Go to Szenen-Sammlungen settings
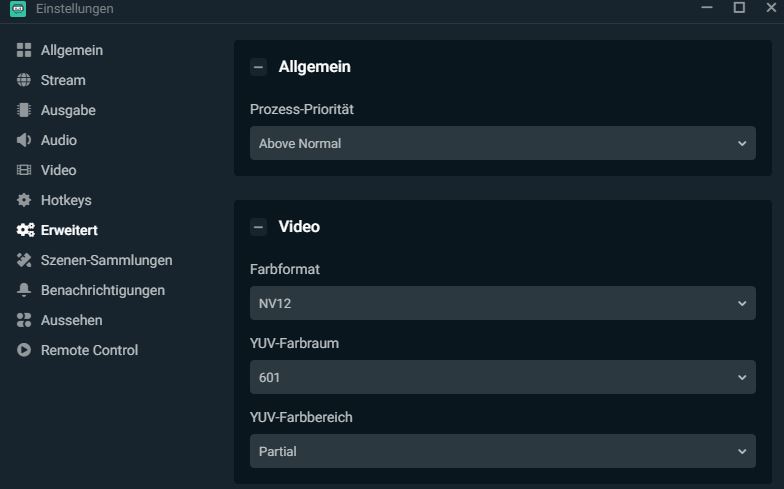784x489 pixels. click(106, 260)
